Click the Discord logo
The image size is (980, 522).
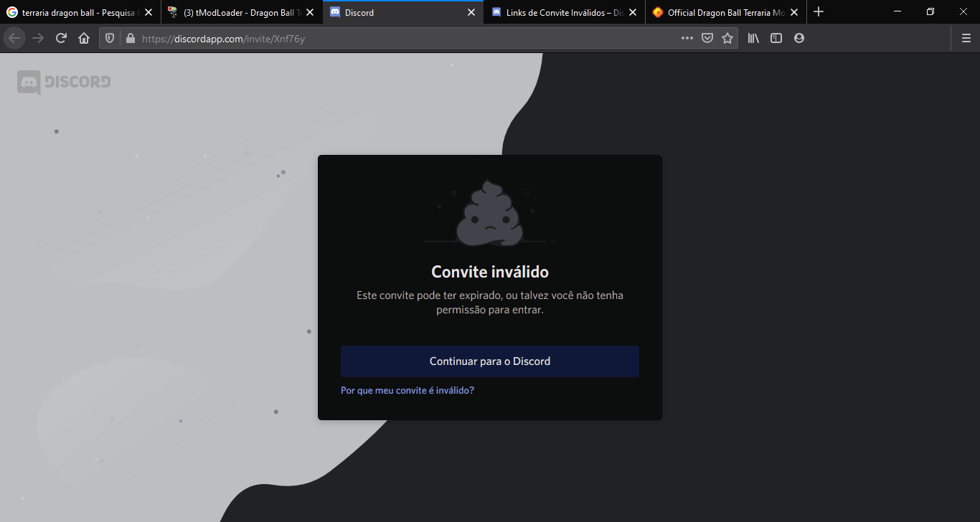(x=64, y=82)
